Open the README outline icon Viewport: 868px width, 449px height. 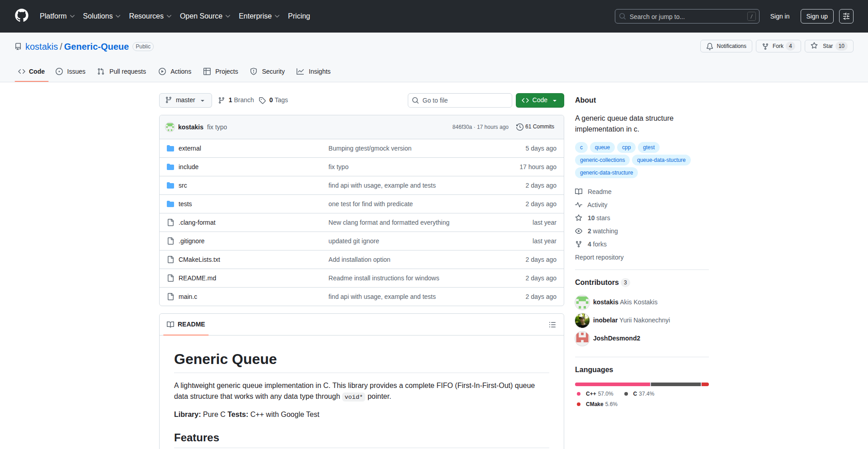pyautogui.click(x=552, y=325)
